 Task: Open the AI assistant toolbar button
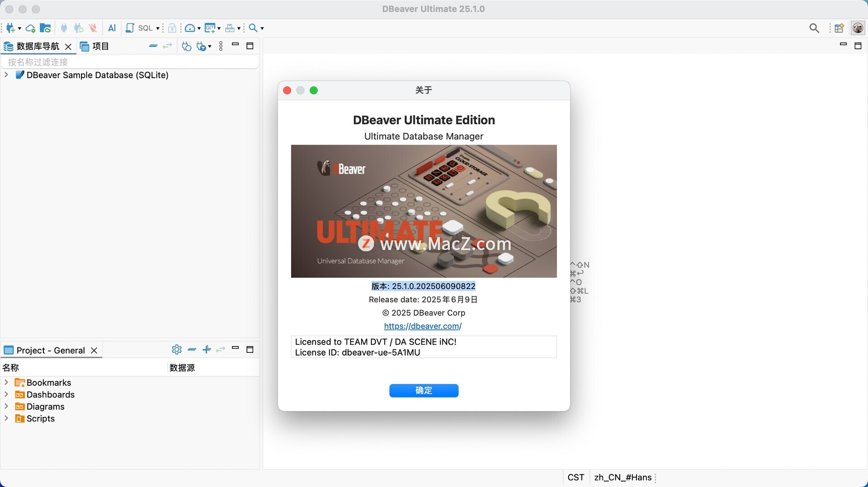tap(112, 28)
